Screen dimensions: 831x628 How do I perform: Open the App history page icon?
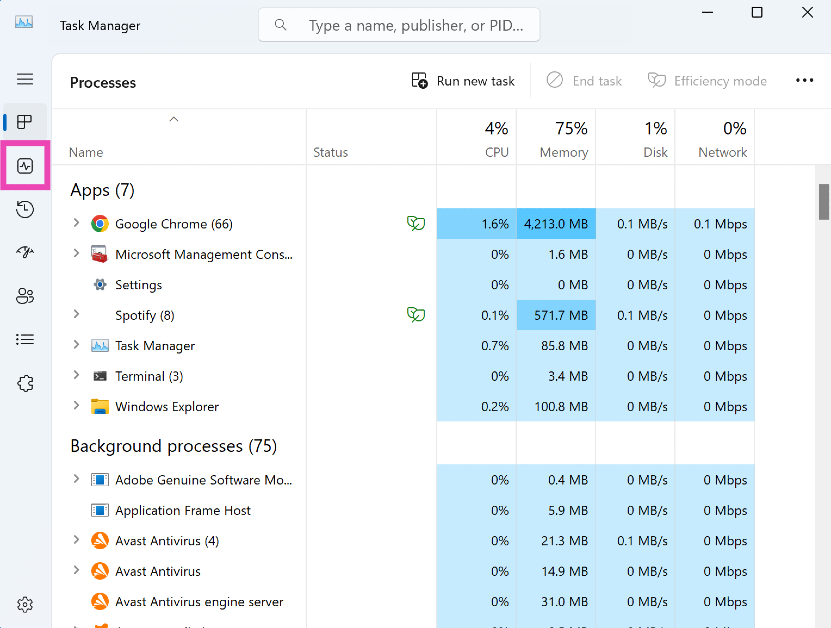25,209
